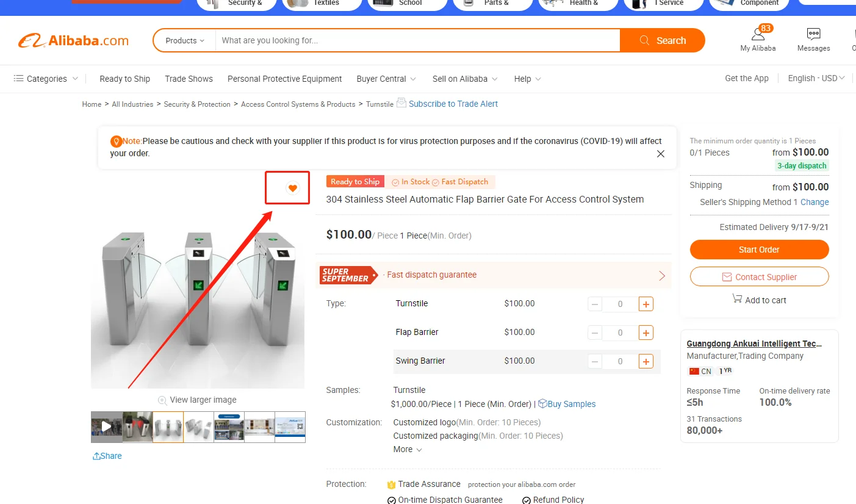Click the Buy Samples link
Image resolution: width=856 pixels, height=504 pixels.
pyautogui.click(x=567, y=404)
